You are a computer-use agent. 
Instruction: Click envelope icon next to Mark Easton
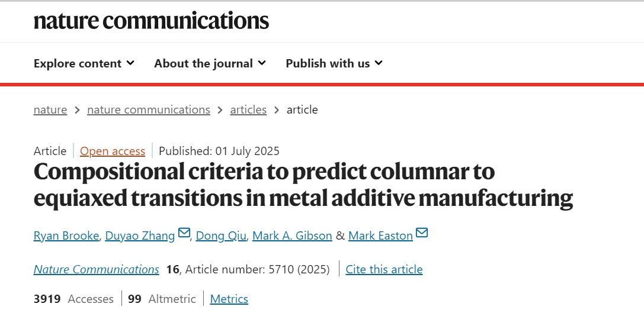click(422, 233)
